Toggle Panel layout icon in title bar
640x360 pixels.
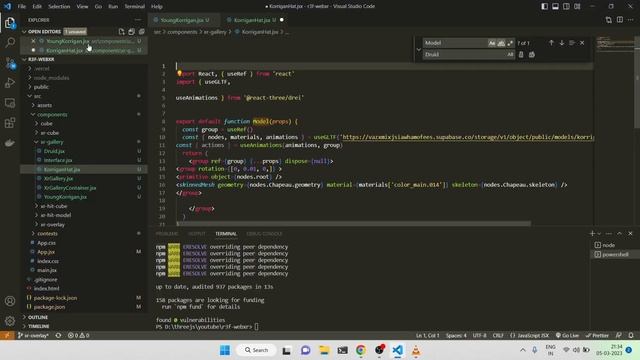pyautogui.click(x=556, y=7)
